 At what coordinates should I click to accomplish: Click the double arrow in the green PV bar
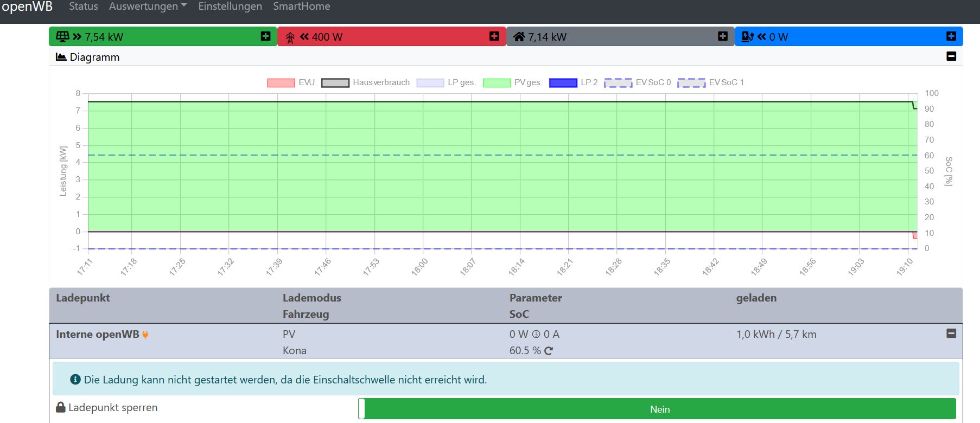pos(77,36)
